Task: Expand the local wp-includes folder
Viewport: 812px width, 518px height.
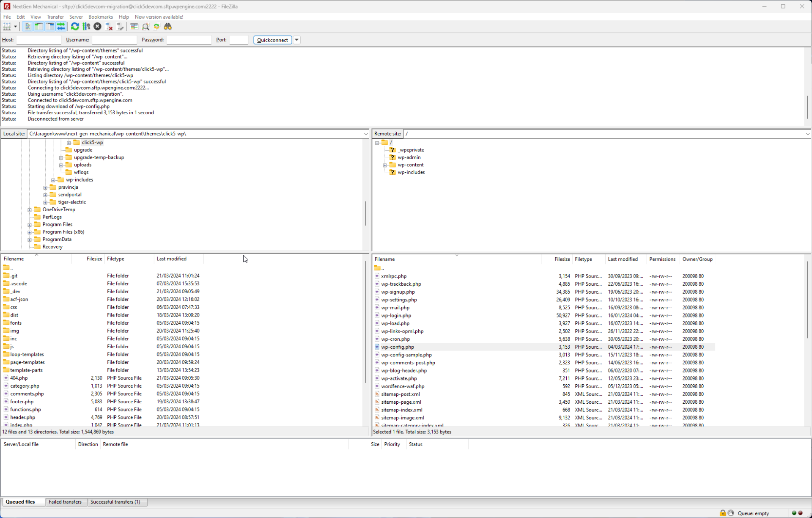Action: [53, 180]
